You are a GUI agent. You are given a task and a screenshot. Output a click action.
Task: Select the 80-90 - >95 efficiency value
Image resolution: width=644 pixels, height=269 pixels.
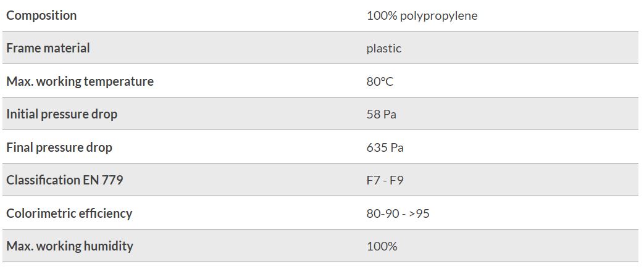tap(398, 213)
